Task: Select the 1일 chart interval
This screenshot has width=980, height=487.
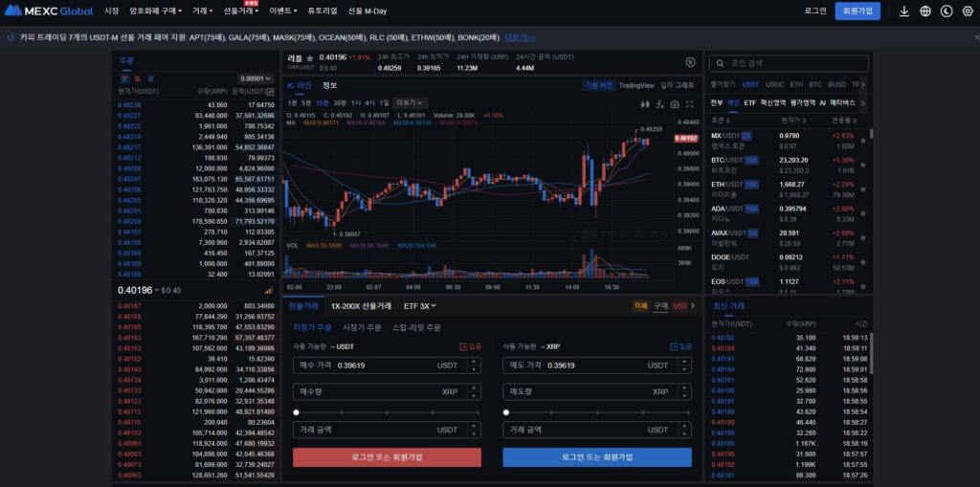Action: tap(385, 102)
